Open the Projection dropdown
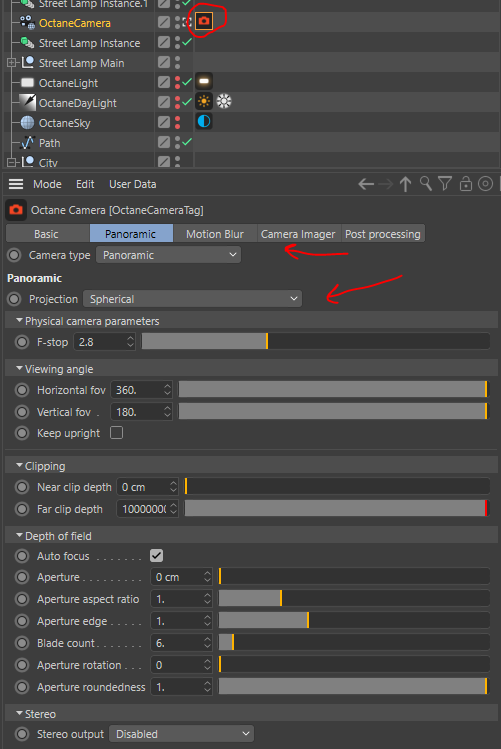 pos(192,299)
